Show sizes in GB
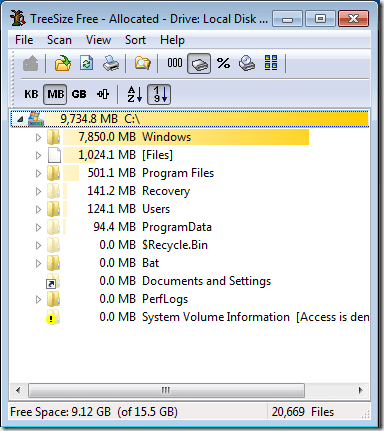This screenshot has height=431, width=384. 79,94
